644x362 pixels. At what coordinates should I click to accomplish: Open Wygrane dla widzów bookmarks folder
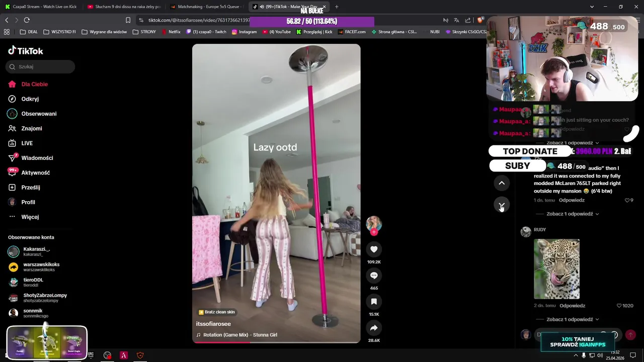pyautogui.click(x=104, y=32)
